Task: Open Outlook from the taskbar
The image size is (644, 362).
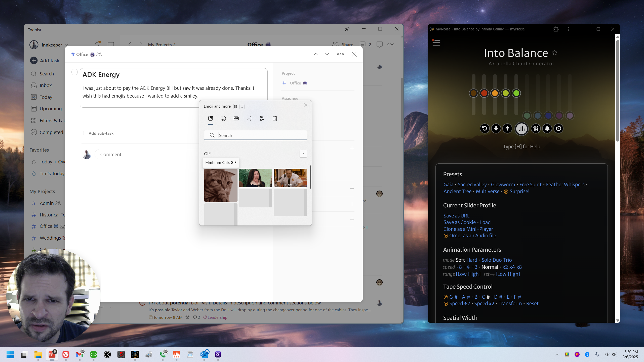Action: (204, 354)
